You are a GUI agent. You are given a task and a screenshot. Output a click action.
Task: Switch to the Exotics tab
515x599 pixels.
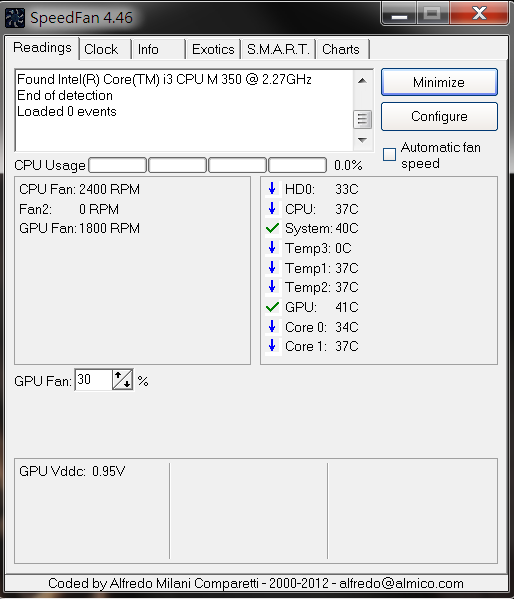(213, 49)
